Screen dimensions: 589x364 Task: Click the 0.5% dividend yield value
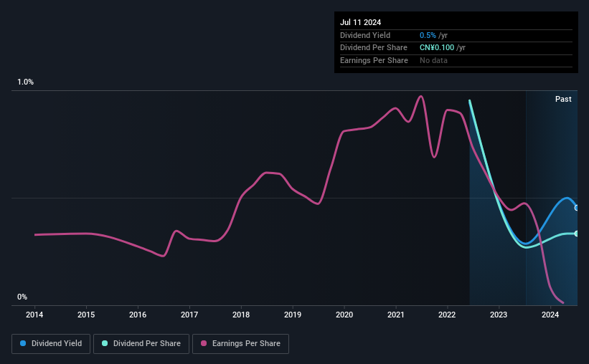coord(428,35)
